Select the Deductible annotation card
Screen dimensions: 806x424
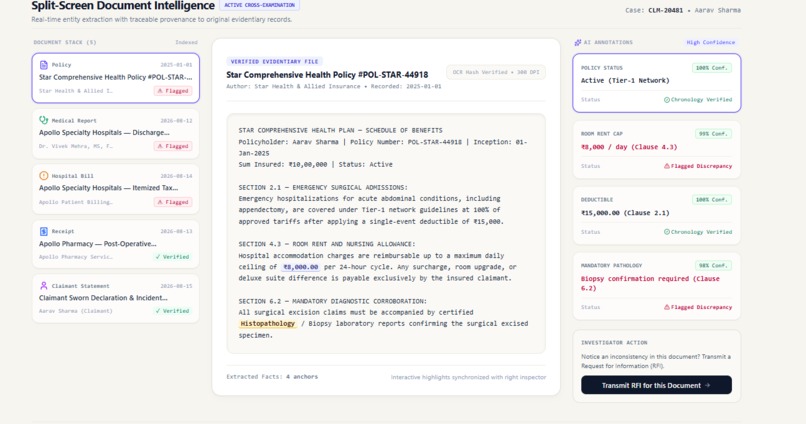tap(656, 215)
